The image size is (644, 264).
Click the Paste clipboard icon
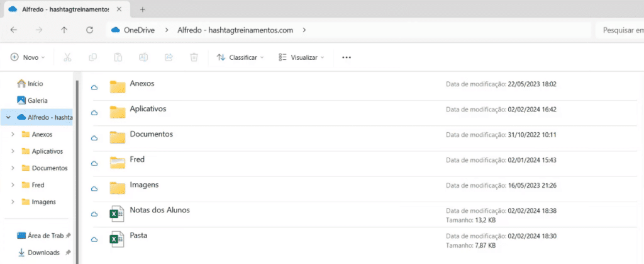click(x=118, y=57)
